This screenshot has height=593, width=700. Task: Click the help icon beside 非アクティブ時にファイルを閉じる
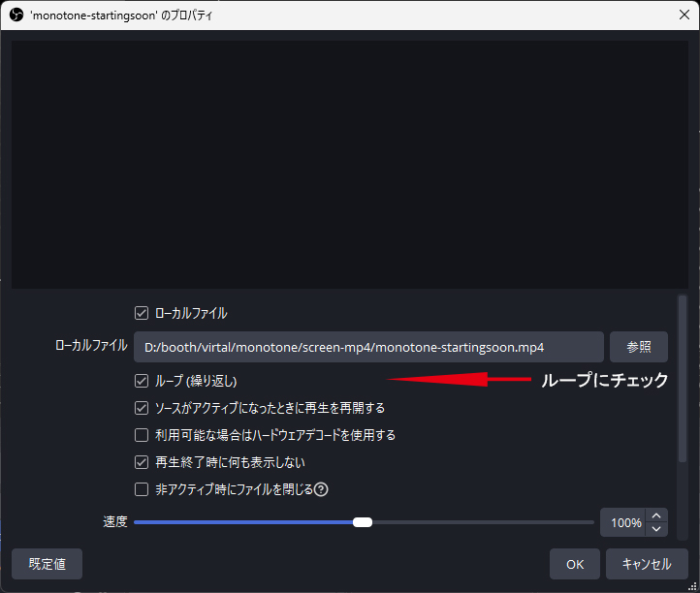pos(321,489)
